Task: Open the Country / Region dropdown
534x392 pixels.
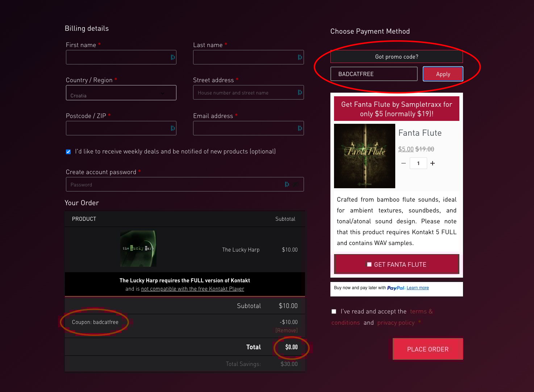Action: (x=121, y=93)
